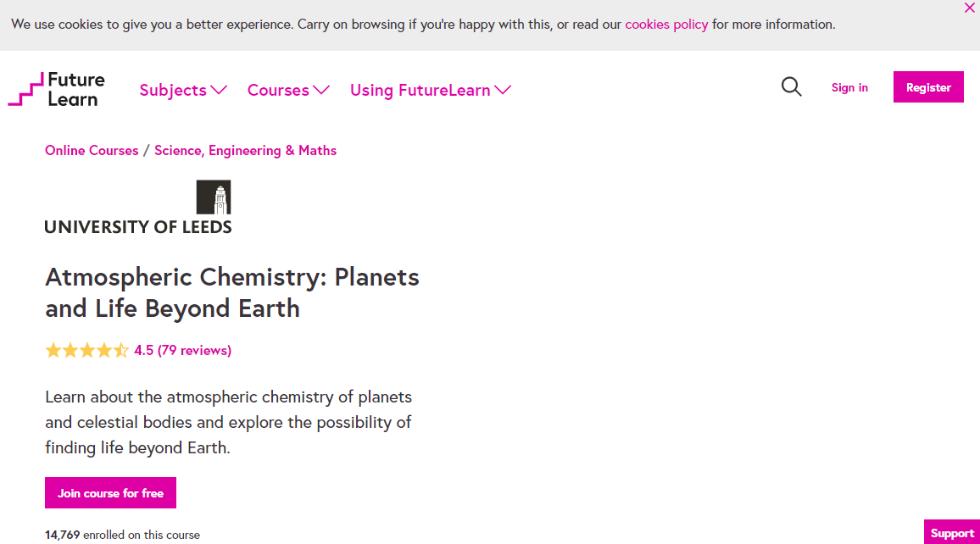Open the search magnifying glass icon
The height and width of the screenshot is (544, 980).
pyautogui.click(x=791, y=86)
